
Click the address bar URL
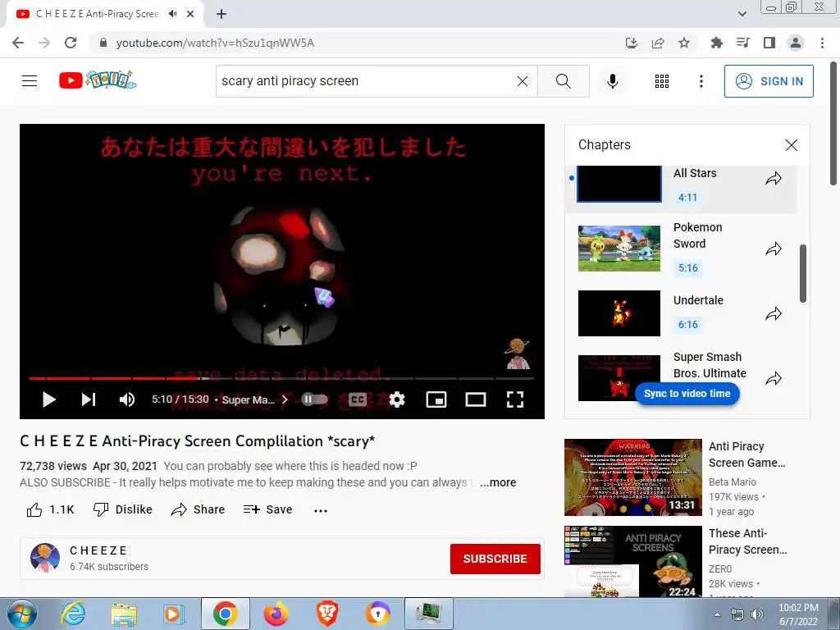coord(215,43)
